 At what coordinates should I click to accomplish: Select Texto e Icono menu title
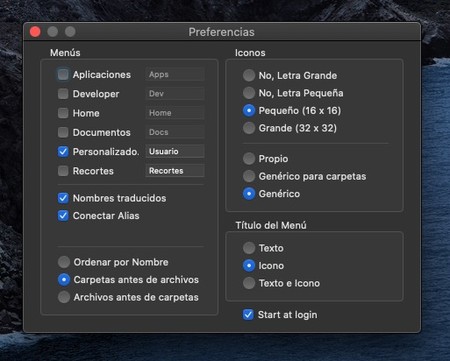click(x=249, y=283)
